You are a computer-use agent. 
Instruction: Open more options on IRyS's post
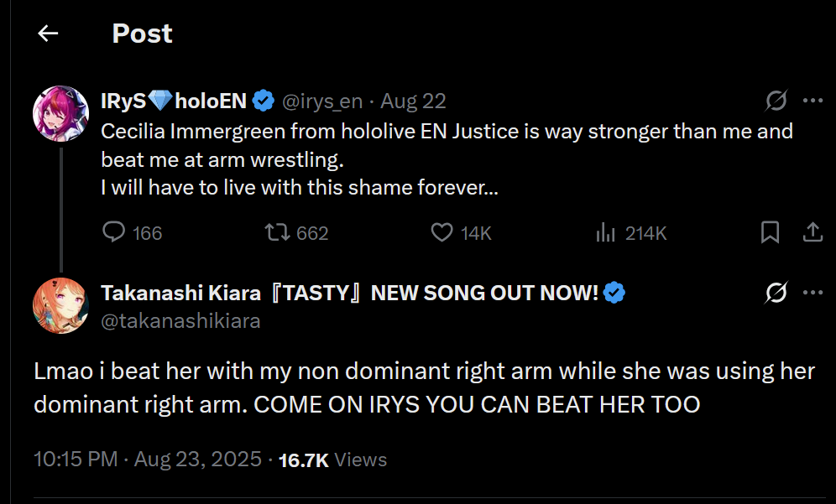812,101
